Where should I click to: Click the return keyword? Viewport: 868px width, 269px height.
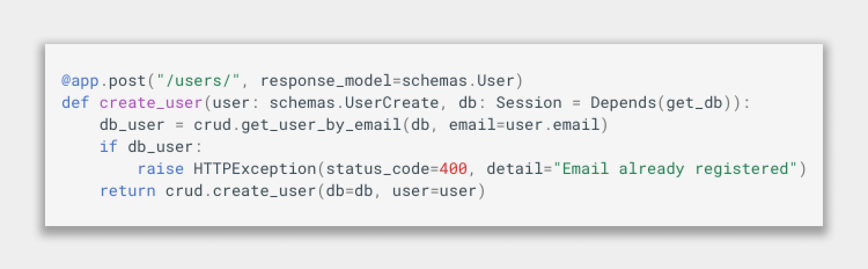(128, 191)
